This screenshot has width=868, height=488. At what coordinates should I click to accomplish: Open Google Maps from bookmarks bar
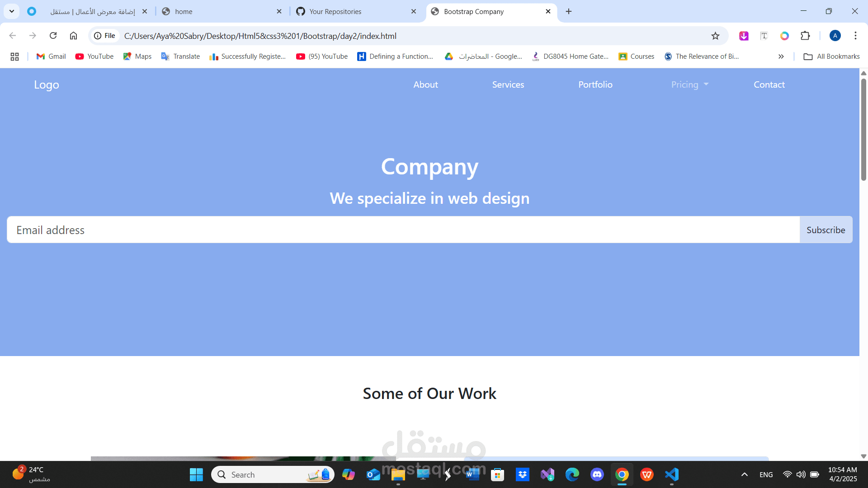click(x=137, y=56)
